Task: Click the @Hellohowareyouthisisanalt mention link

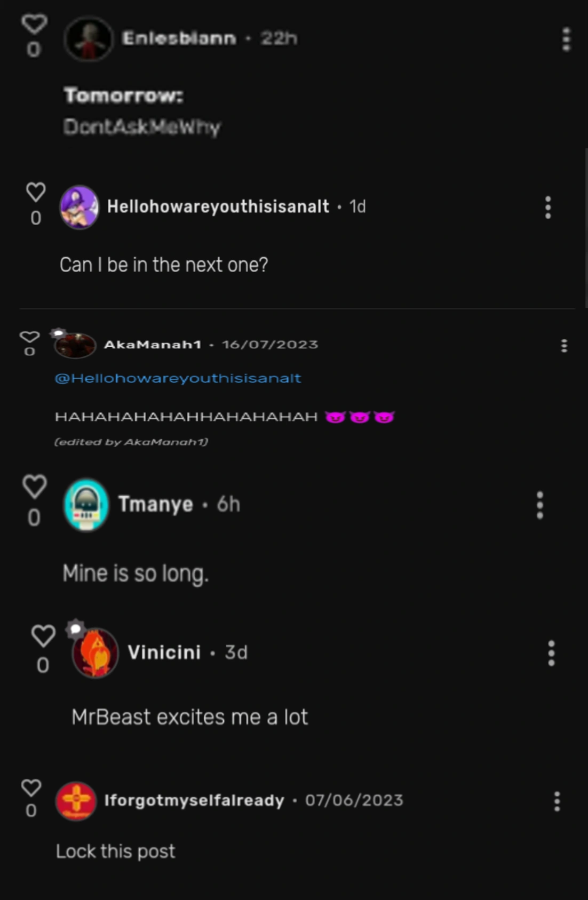Action: tap(178, 378)
